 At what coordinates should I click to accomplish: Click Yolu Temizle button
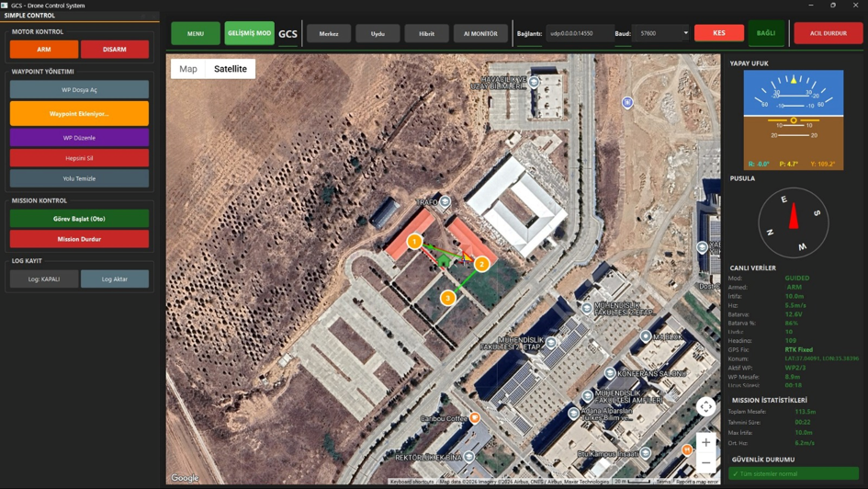(x=79, y=178)
